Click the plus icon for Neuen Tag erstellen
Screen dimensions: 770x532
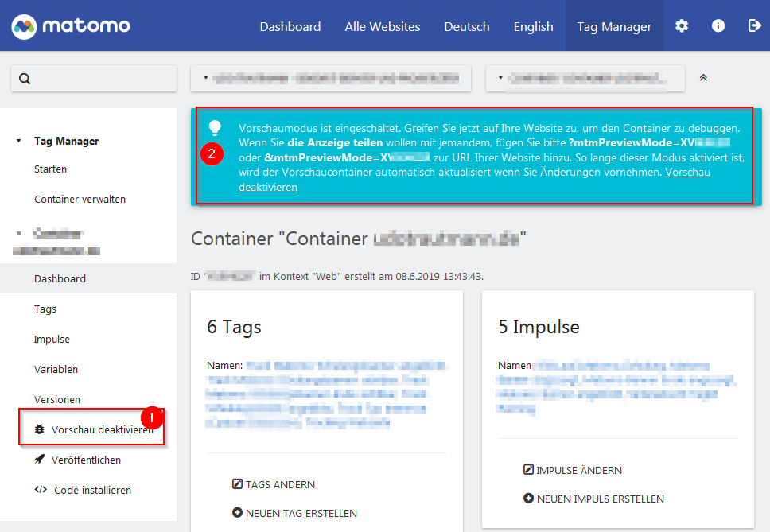point(237,512)
